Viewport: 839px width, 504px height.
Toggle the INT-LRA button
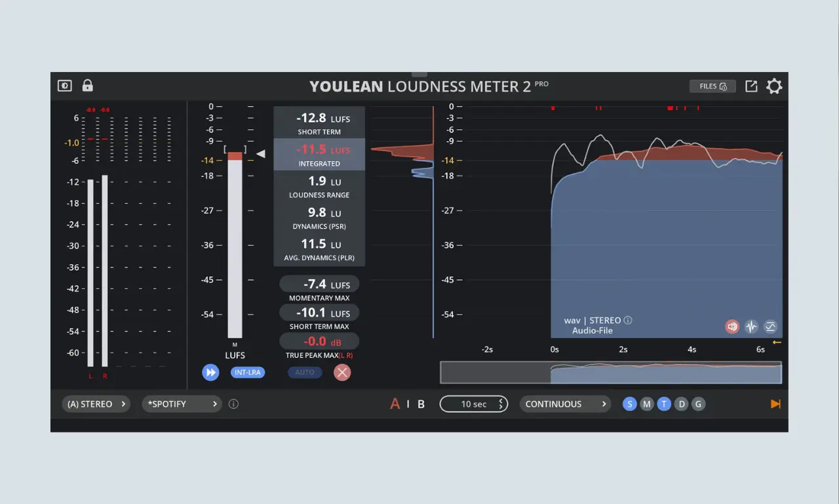[x=248, y=372]
